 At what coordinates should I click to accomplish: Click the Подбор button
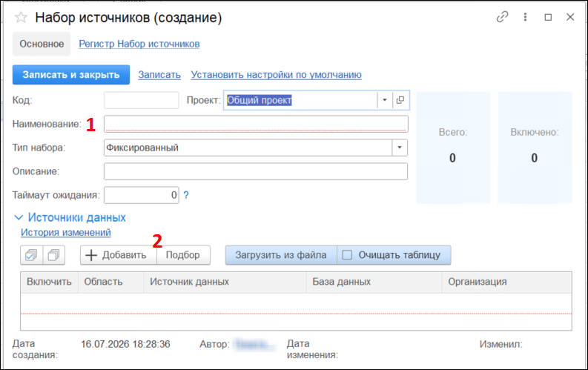(183, 255)
